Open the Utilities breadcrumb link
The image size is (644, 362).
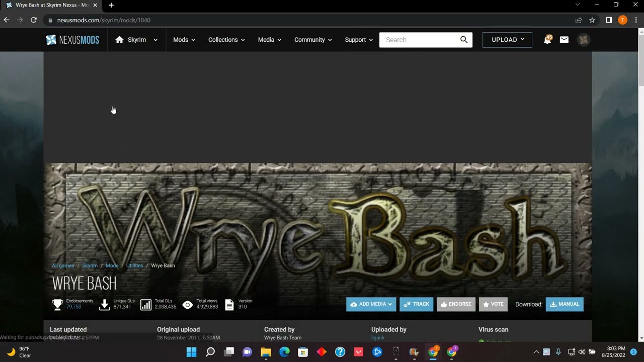click(x=135, y=265)
